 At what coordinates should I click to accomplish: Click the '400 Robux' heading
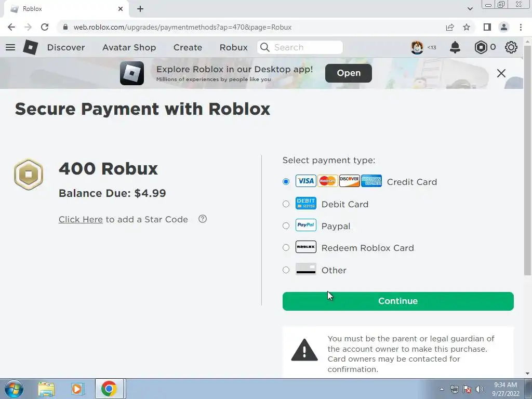click(108, 169)
